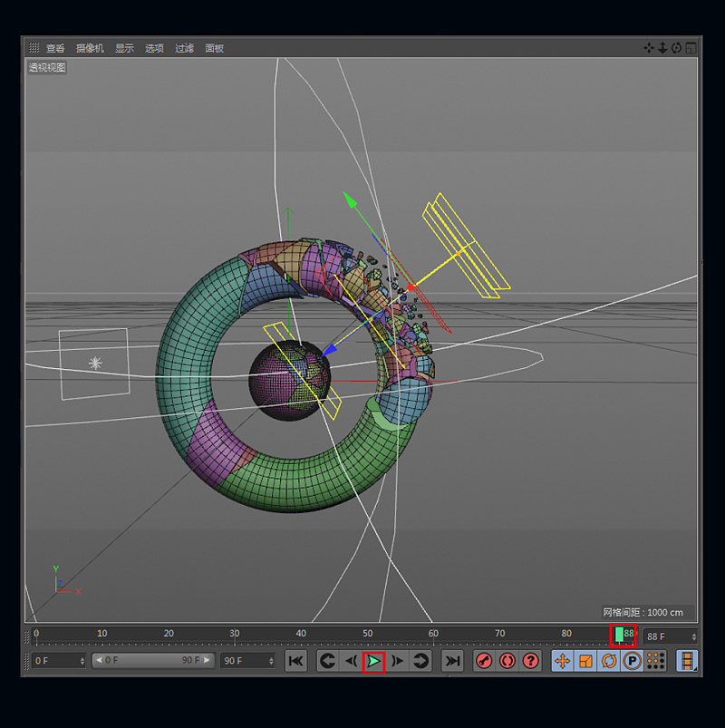
Task: Record a keyframe with the red key icon
Action: [483, 661]
